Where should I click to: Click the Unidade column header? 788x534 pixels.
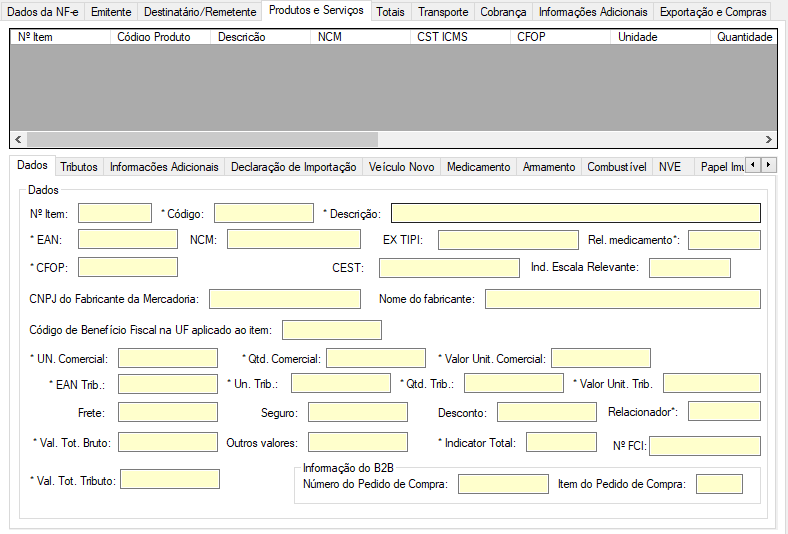click(660, 37)
